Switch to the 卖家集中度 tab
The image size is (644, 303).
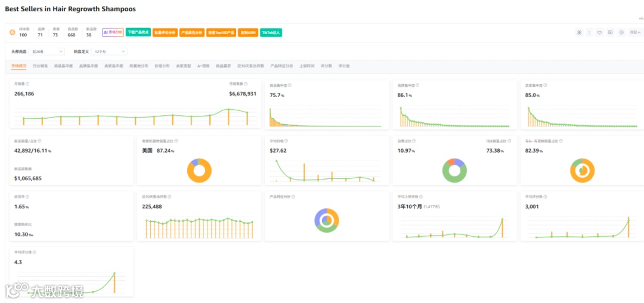114,66
